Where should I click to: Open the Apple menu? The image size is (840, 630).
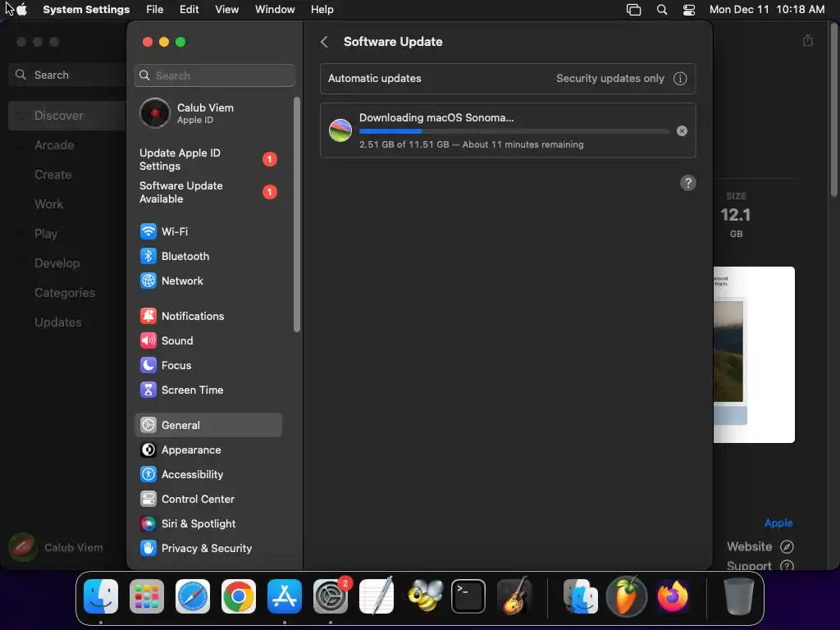pyautogui.click(x=21, y=10)
